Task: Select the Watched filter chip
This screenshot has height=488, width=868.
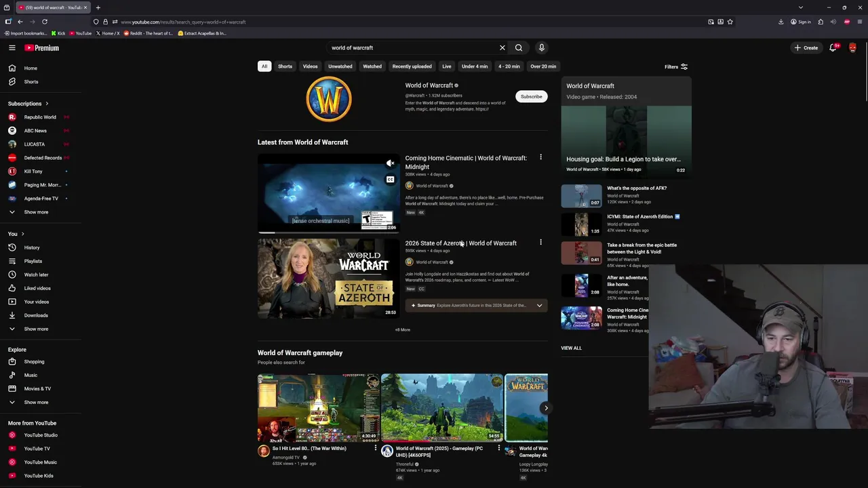Action: pos(372,66)
